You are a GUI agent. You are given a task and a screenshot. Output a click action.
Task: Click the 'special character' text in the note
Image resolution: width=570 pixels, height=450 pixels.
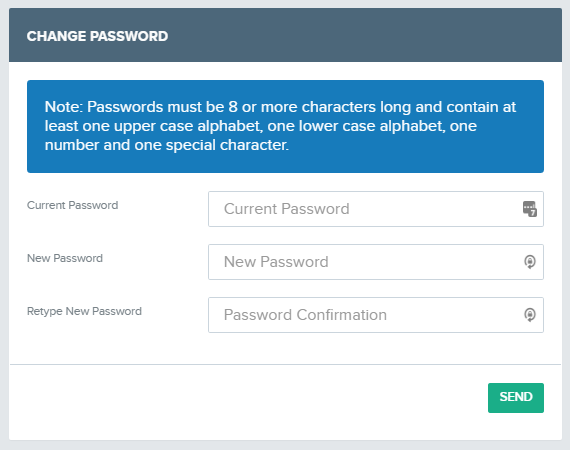coord(226,145)
